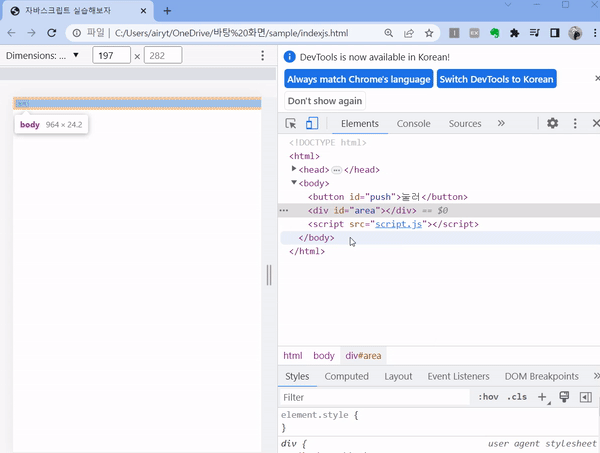Image resolution: width=600 pixels, height=453 pixels.
Task: Toggle the browser side panel
Action: (554, 33)
